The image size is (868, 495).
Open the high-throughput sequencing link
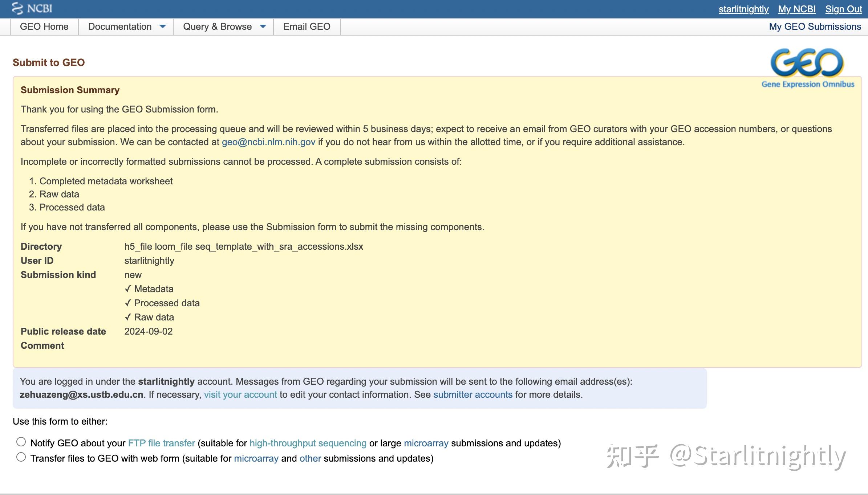click(x=308, y=443)
